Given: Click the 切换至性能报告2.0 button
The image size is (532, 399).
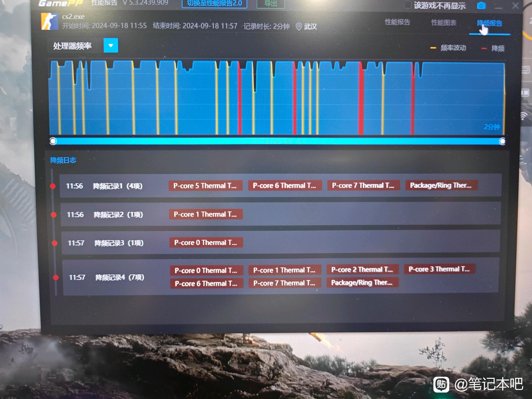Looking at the screenshot, I should [214, 3].
